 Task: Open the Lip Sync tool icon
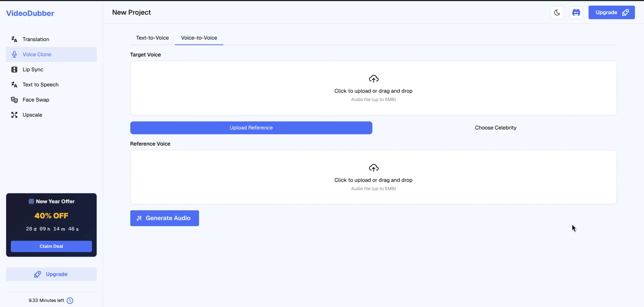click(14, 69)
